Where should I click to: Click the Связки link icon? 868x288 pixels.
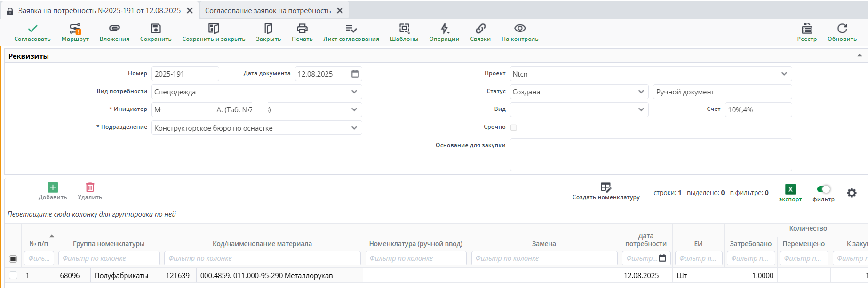[480, 29]
